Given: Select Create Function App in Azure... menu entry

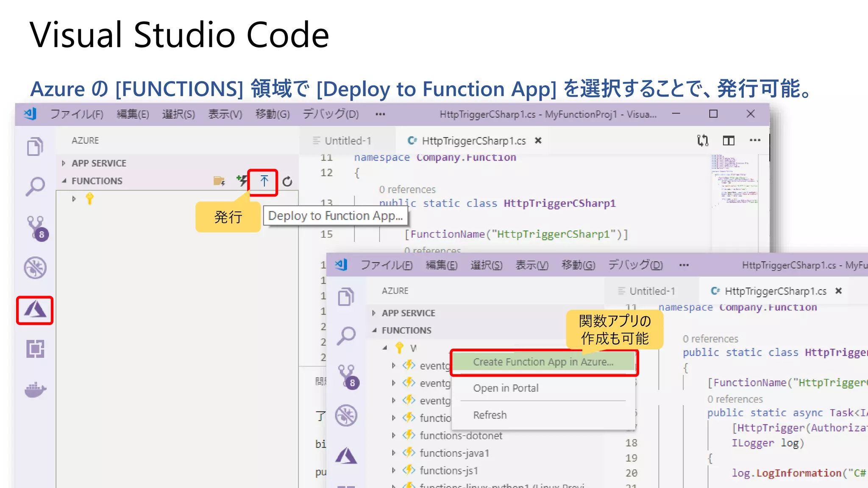Looking at the screenshot, I should coord(543,362).
